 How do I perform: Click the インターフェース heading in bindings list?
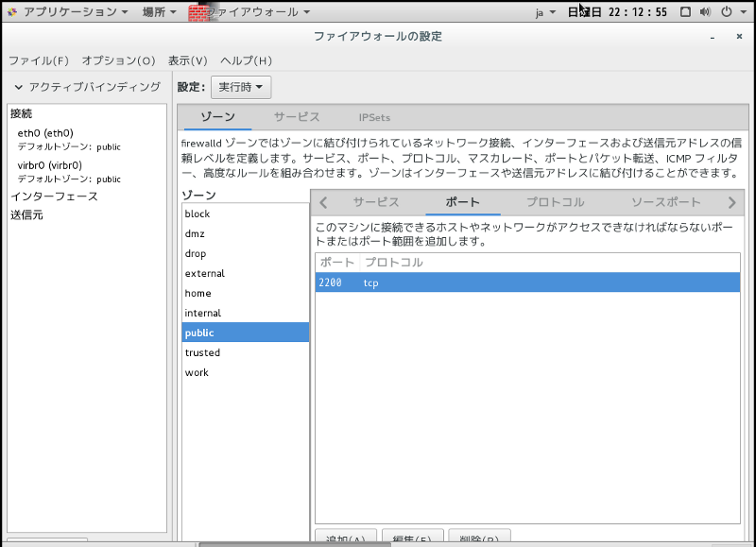point(54,197)
